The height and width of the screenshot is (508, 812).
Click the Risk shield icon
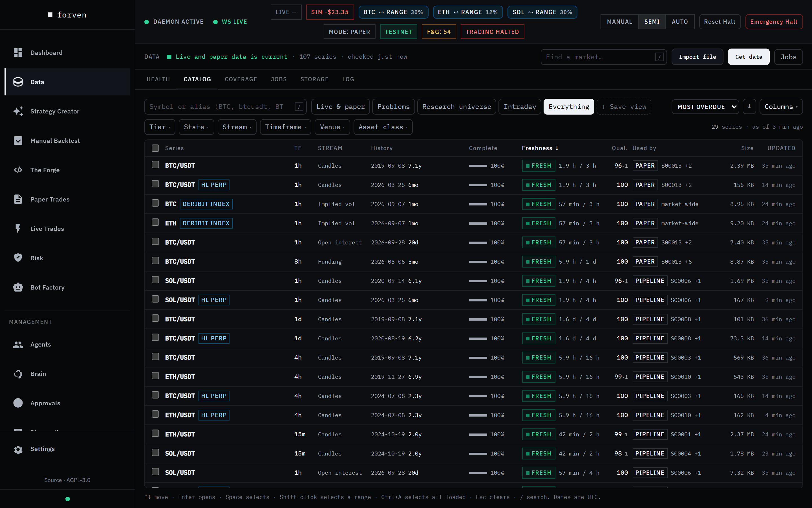pyautogui.click(x=18, y=258)
